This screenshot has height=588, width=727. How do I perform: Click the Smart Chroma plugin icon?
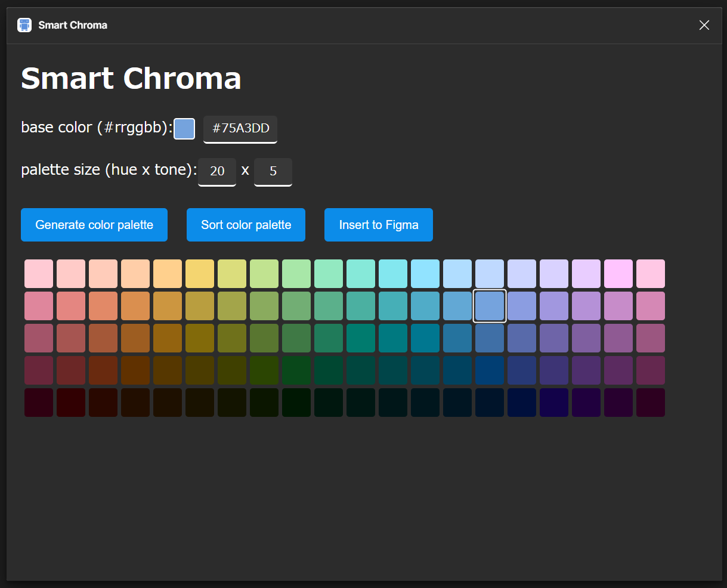pyautogui.click(x=24, y=24)
